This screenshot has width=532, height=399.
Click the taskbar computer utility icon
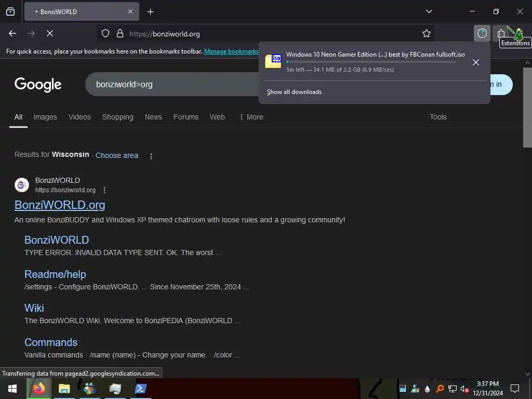115,389
